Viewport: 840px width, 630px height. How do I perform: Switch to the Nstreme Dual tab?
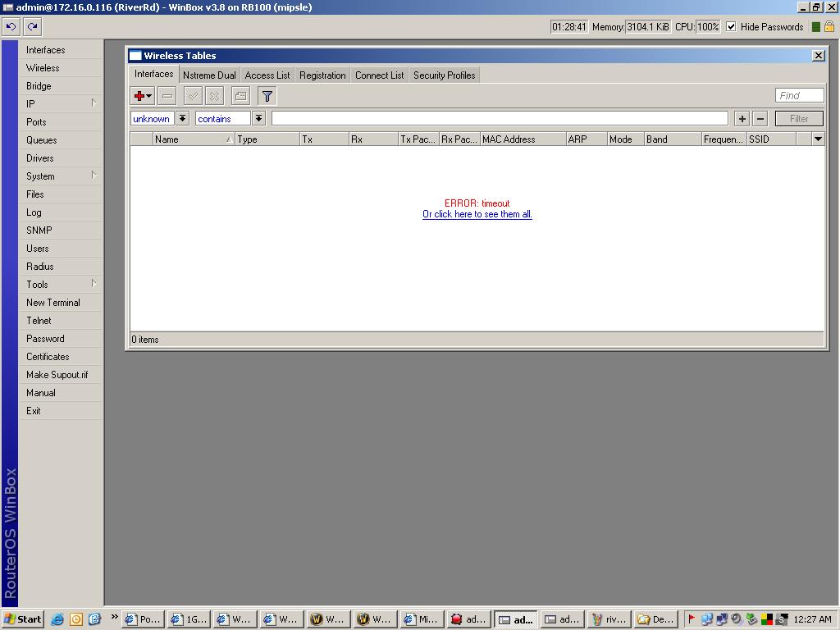coord(209,75)
